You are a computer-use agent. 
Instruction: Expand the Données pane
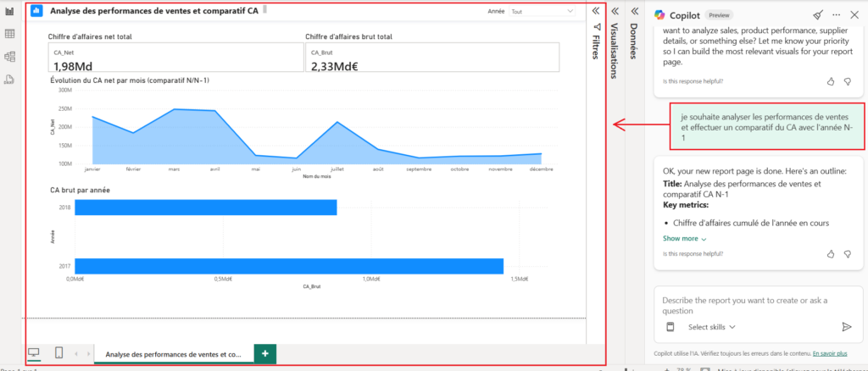coord(634,10)
